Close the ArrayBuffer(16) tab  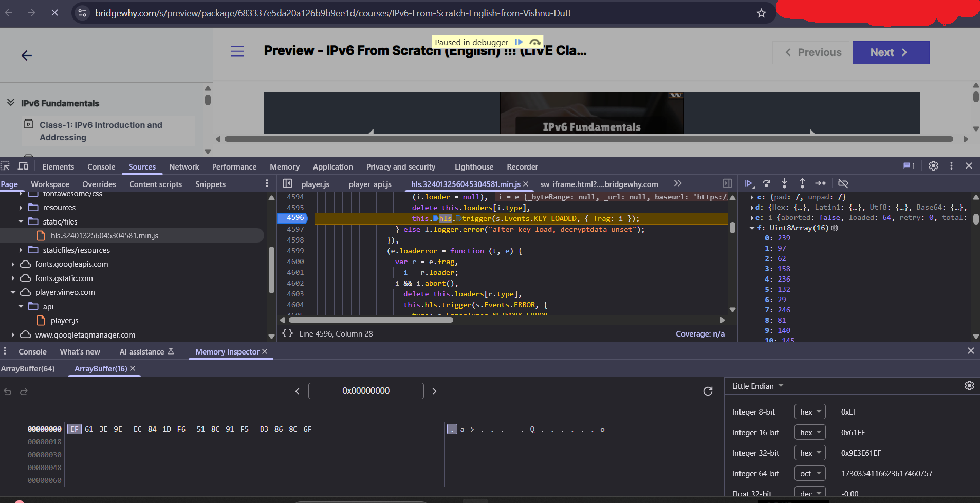tap(133, 368)
